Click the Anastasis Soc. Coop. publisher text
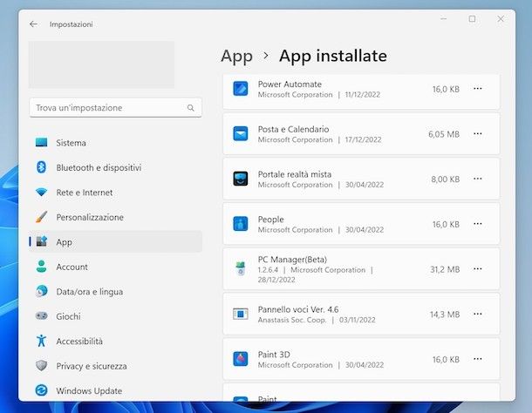 (x=292, y=320)
